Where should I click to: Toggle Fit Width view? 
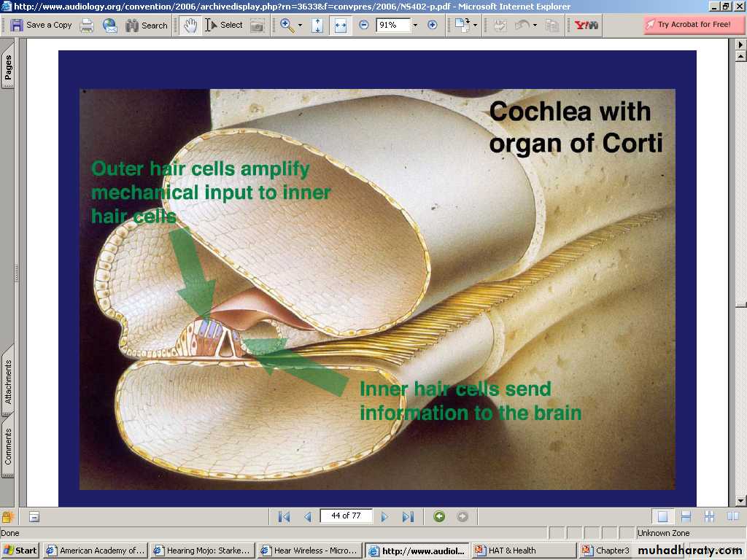[340, 26]
